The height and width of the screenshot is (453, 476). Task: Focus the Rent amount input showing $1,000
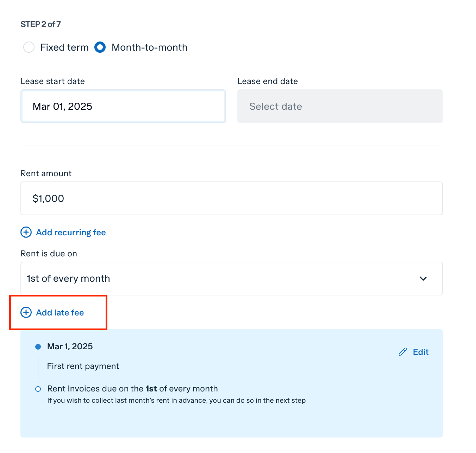pyautogui.click(x=232, y=198)
